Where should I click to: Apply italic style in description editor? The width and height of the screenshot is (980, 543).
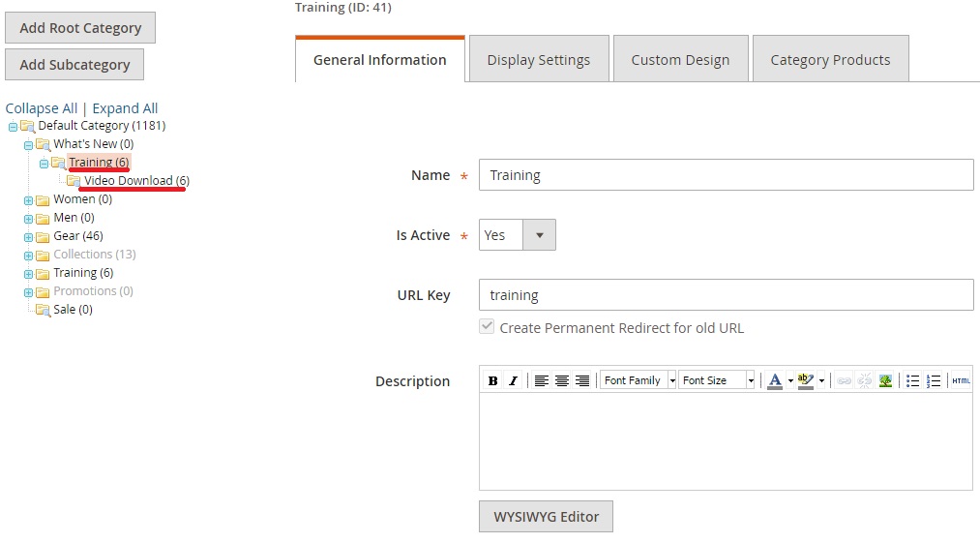[513, 380]
